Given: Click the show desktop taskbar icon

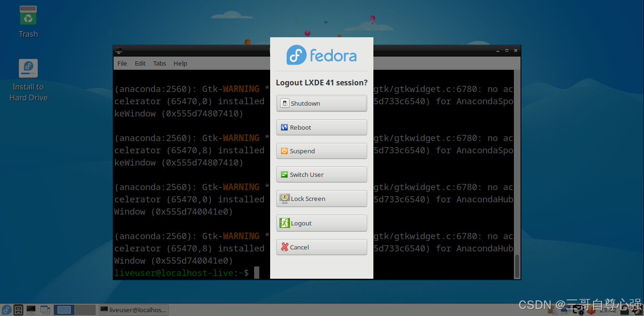Looking at the screenshot, I should click(x=45, y=310).
